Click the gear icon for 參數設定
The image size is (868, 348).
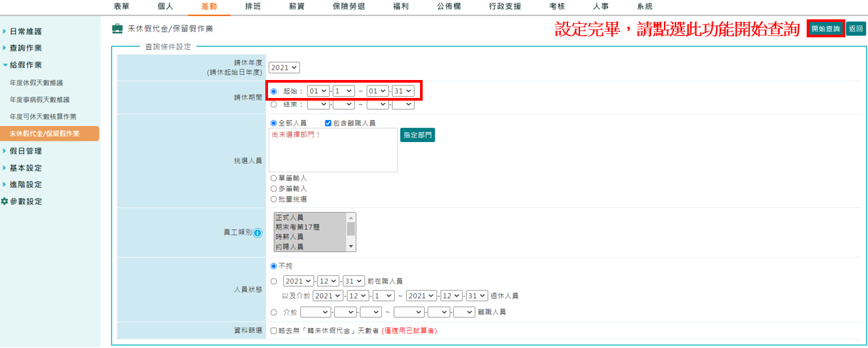pos(5,201)
